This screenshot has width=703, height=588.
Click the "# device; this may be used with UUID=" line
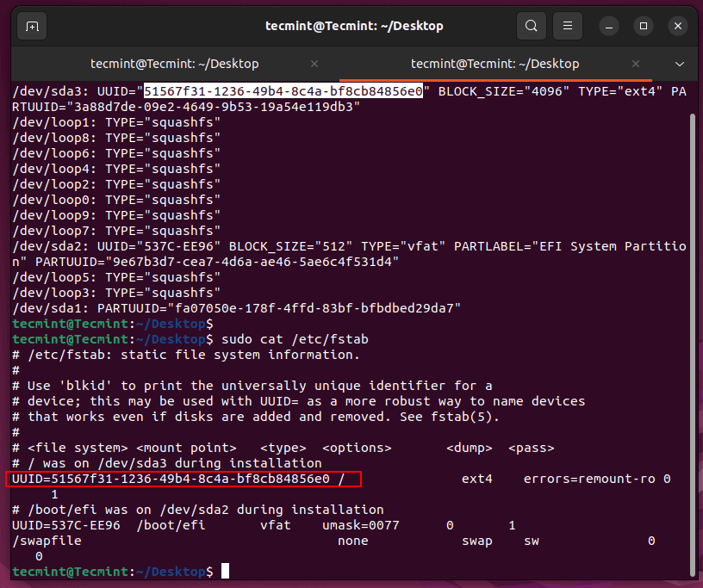299,401
